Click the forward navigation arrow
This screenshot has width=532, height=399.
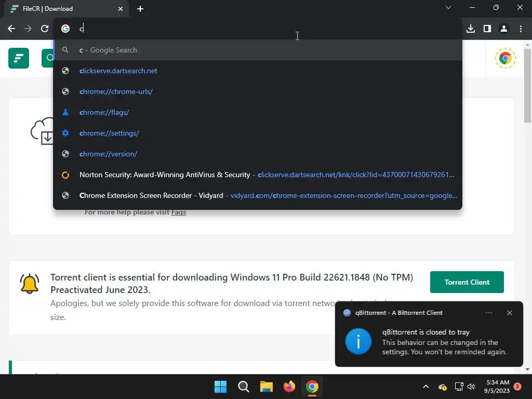(28, 29)
